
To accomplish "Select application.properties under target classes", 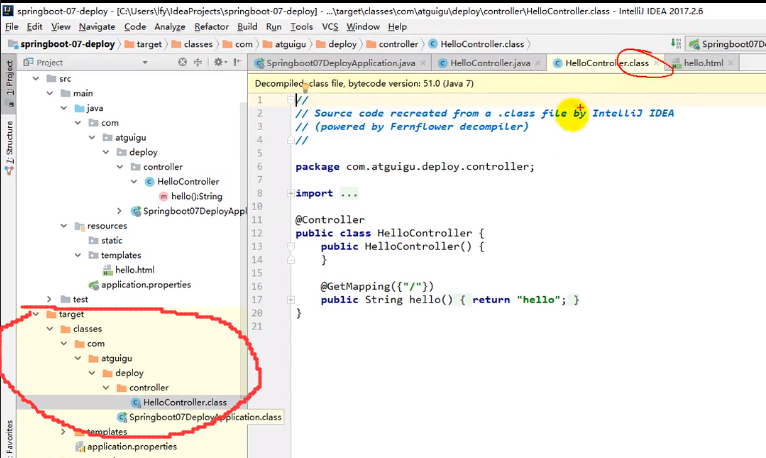I will 126,446.
